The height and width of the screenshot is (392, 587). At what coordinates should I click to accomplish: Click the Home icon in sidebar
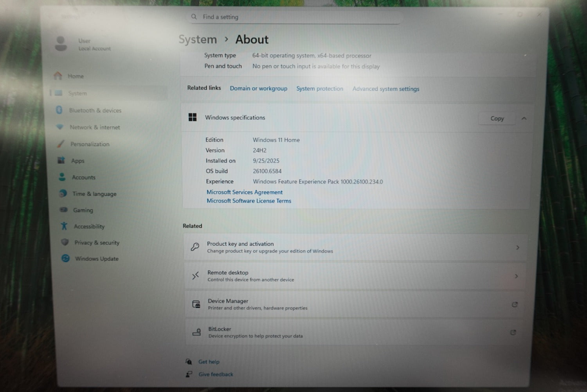tap(58, 76)
